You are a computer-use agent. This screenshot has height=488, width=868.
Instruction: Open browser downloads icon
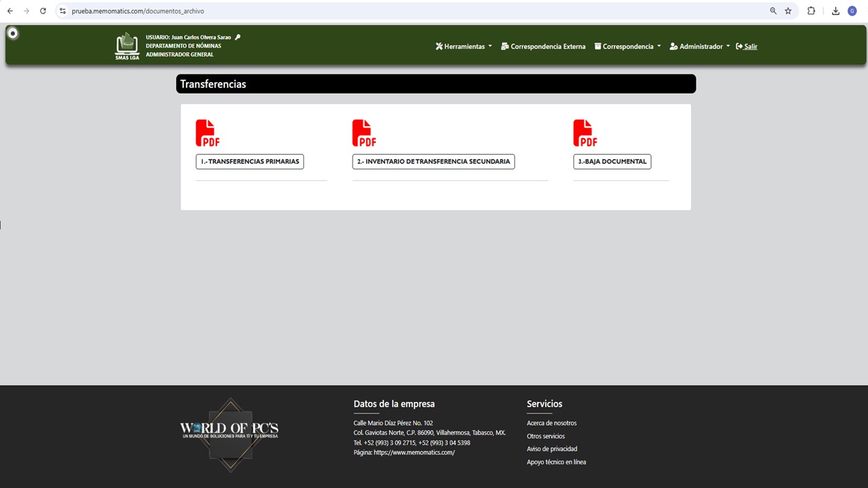coord(835,11)
